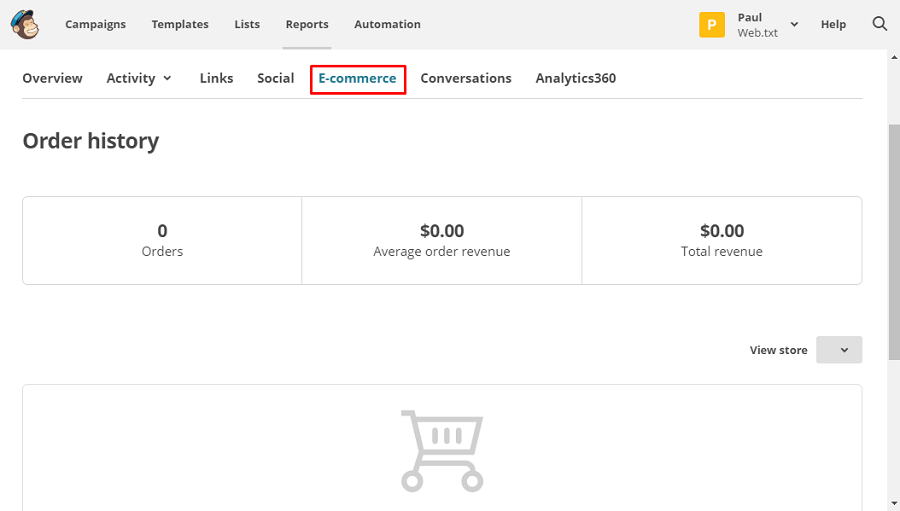Image resolution: width=900 pixels, height=511 pixels.
Task: Expand the Activity tab dropdown arrow
Action: [x=167, y=78]
